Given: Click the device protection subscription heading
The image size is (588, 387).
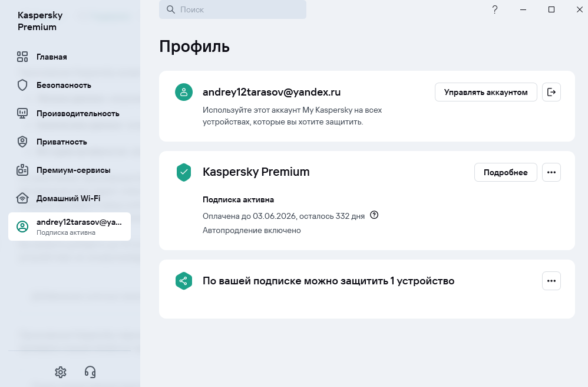Looking at the screenshot, I should pyautogui.click(x=329, y=281).
